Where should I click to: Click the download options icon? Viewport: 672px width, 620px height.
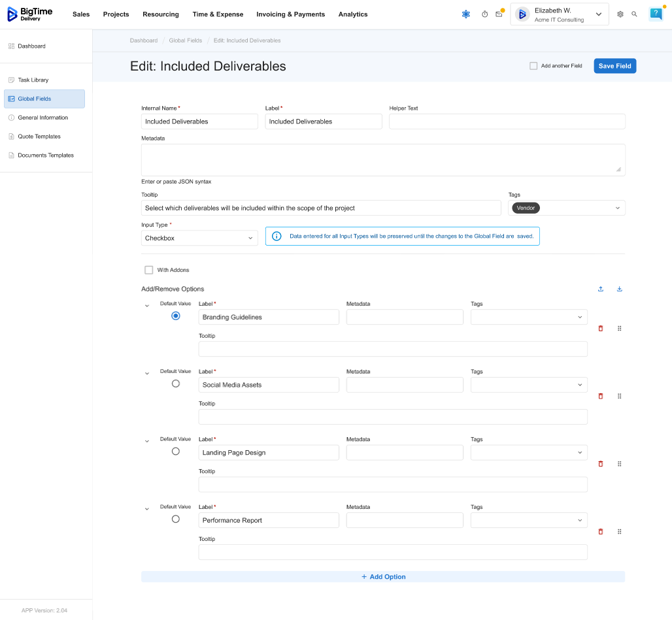pyautogui.click(x=619, y=289)
